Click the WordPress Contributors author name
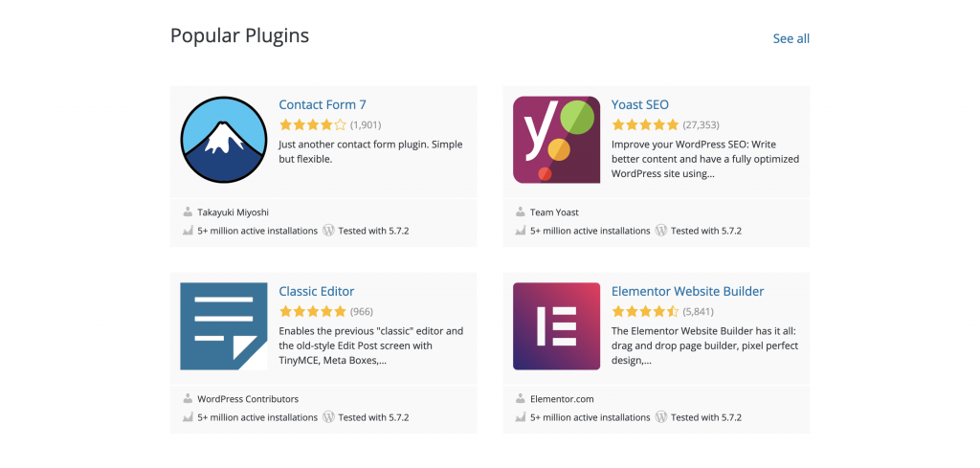This screenshot has width=980, height=468. click(x=248, y=399)
